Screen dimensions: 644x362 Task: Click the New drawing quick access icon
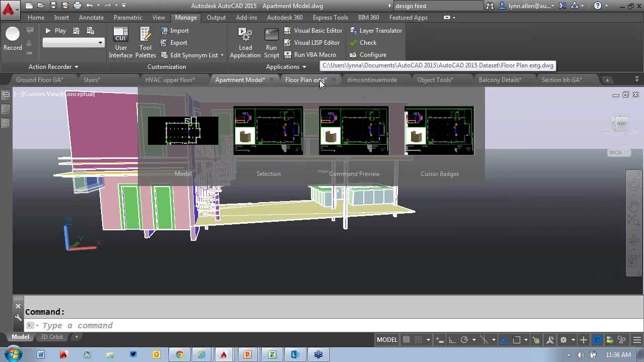point(29,6)
